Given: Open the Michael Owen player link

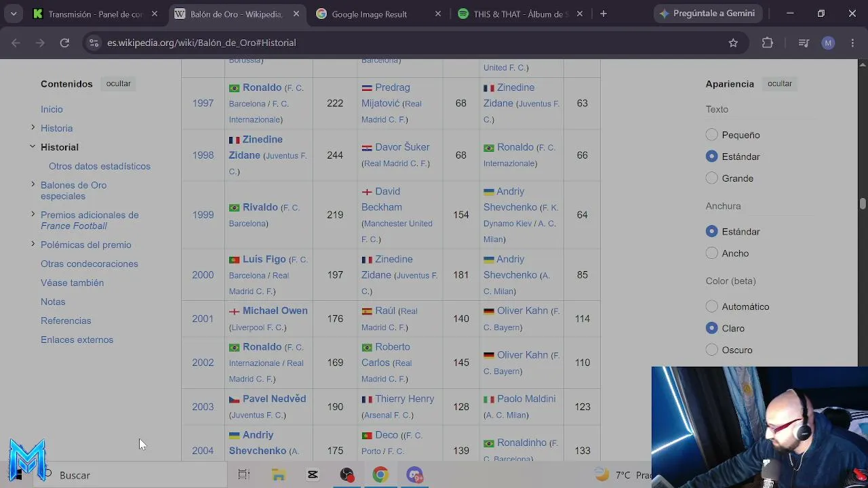Looking at the screenshot, I should point(275,310).
